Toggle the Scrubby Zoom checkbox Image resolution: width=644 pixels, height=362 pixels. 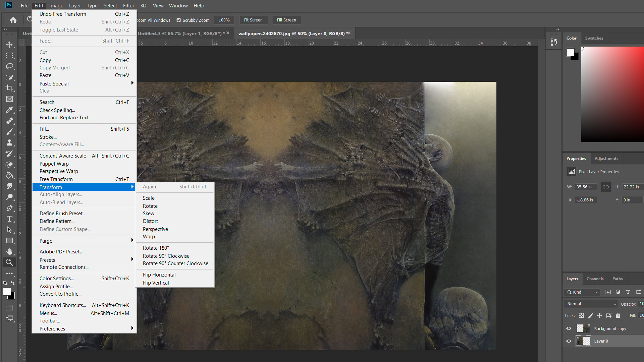[x=179, y=20]
